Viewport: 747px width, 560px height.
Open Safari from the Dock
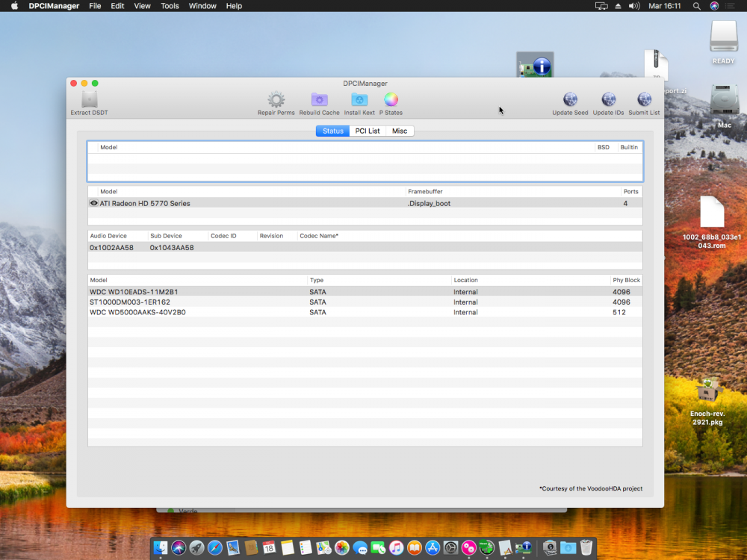[215, 548]
